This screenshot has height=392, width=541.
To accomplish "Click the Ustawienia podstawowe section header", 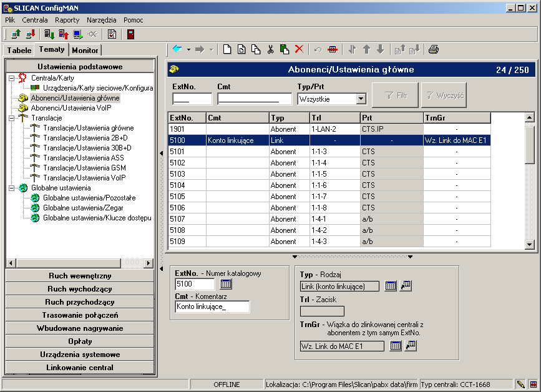I will (80, 67).
